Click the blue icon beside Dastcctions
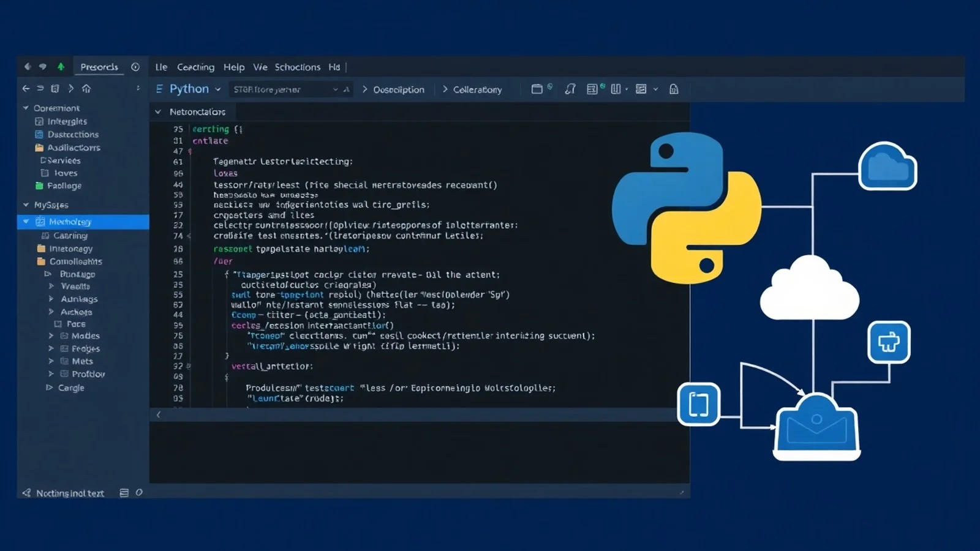 [39, 134]
